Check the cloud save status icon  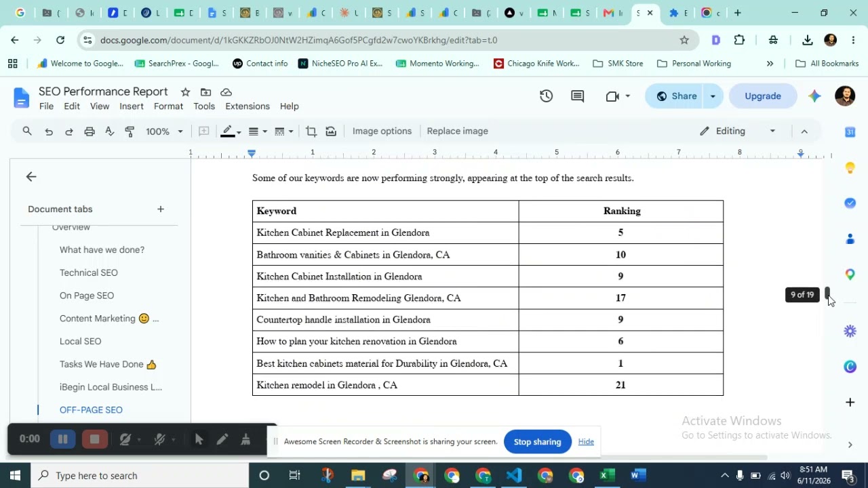[226, 92]
